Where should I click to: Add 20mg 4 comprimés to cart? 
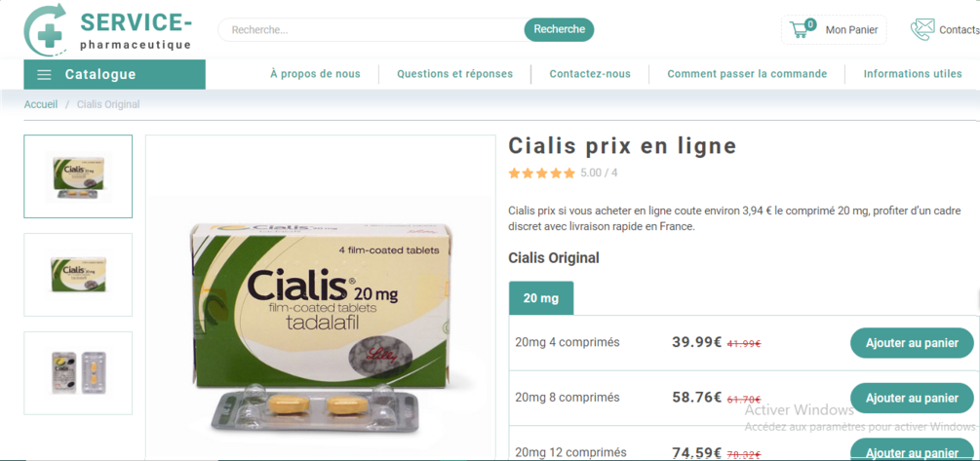[x=912, y=343]
